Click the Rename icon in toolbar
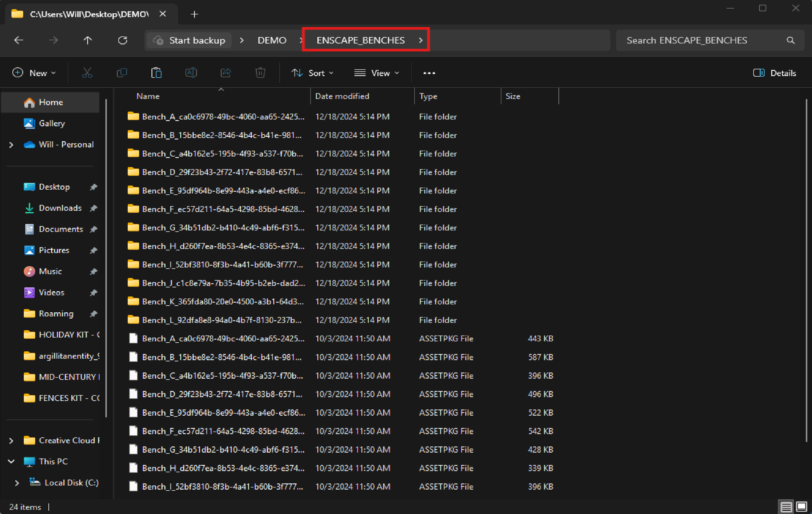The width and height of the screenshot is (812, 514). click(x=191, y=73)
